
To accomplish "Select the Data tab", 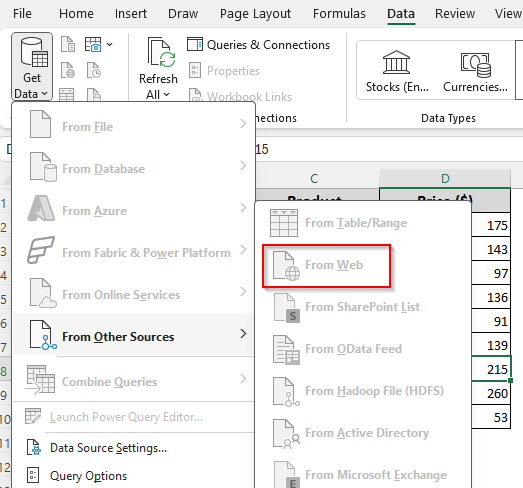I will click(401, 14).
